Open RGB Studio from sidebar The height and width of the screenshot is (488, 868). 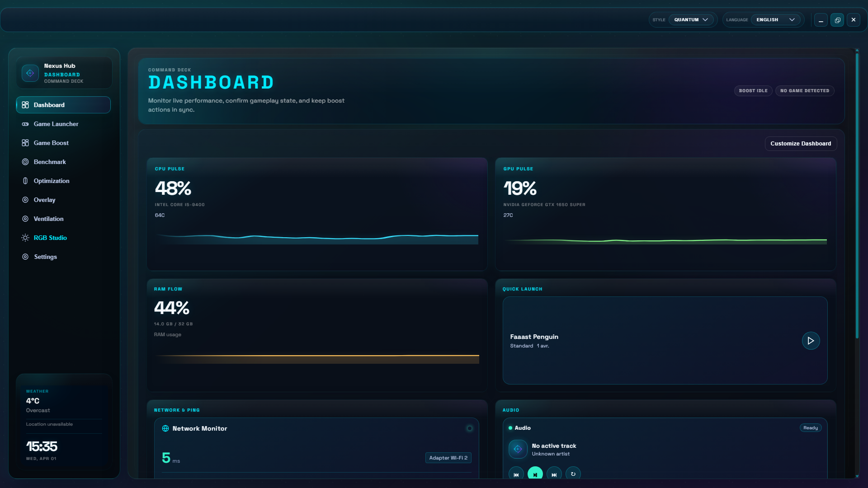[x=50, y=238]
